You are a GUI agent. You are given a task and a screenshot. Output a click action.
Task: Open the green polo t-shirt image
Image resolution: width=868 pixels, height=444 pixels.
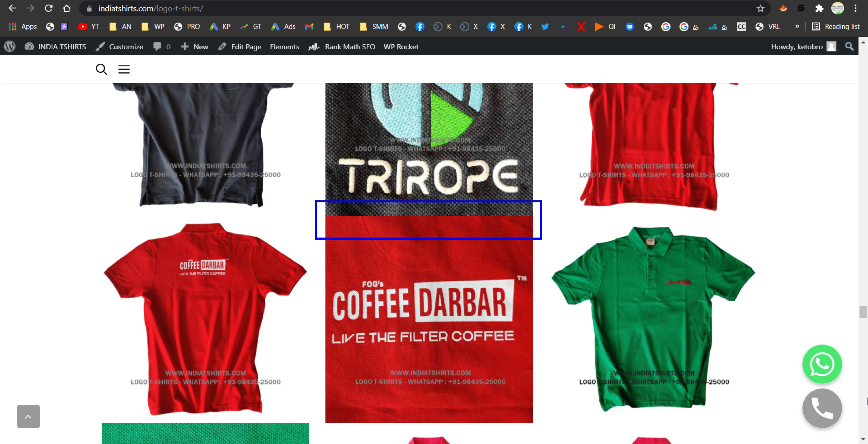(653, 319)
